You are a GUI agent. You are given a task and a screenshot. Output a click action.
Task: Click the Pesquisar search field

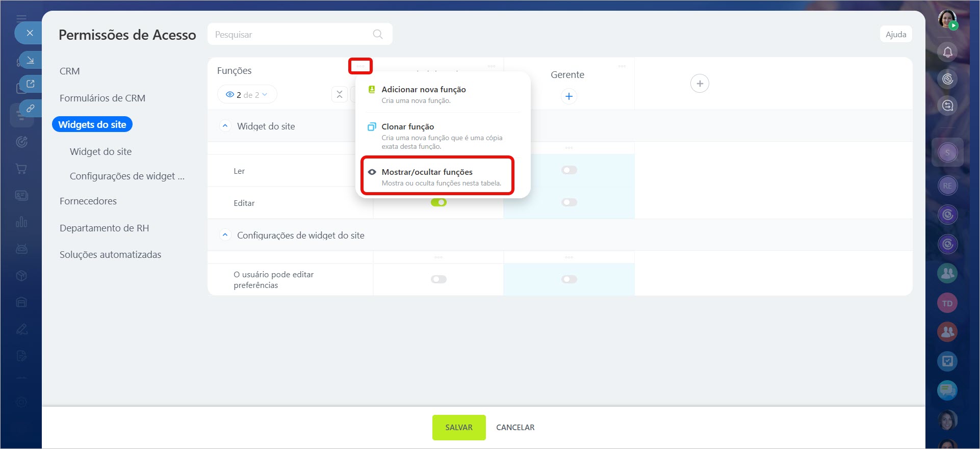(x=291, y=34)
